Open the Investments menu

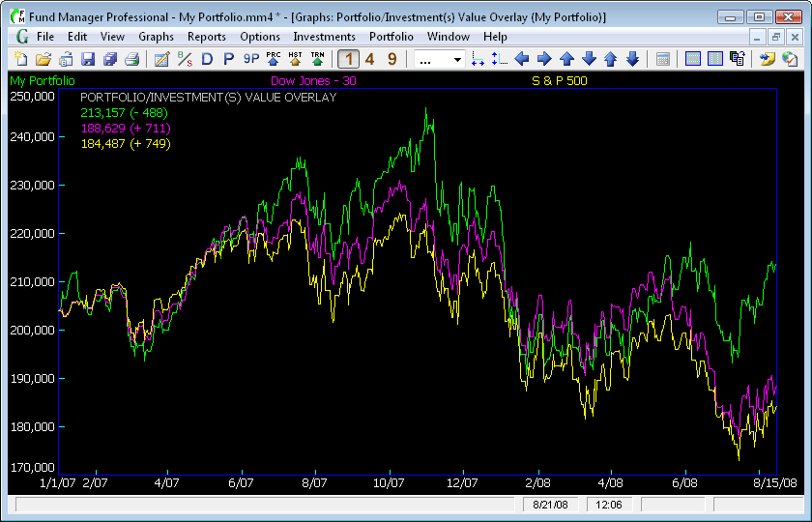324,37
